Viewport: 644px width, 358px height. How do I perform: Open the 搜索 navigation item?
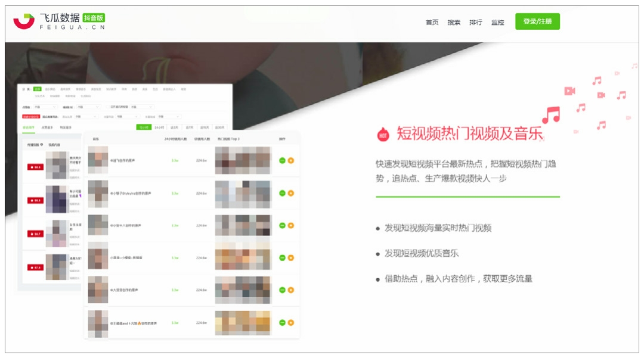(454, 22)
